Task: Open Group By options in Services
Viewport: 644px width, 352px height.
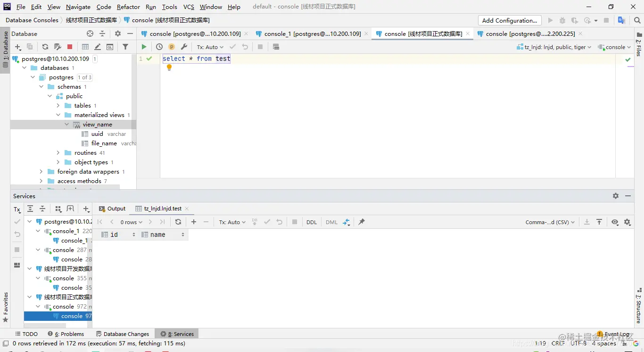Action: pos(58,209)
